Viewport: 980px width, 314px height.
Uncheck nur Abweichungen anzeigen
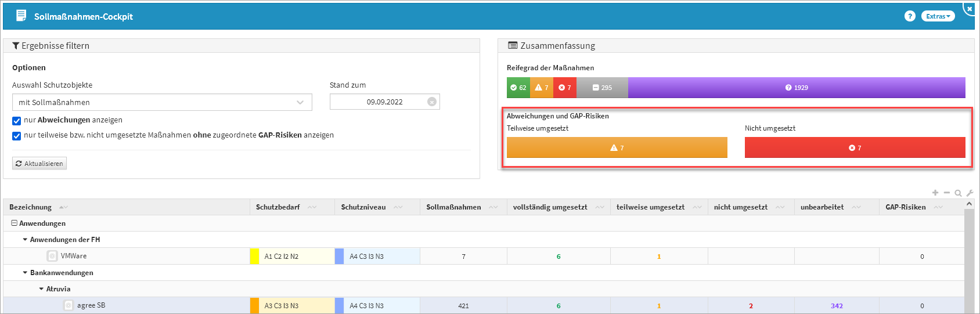[17, 121]
